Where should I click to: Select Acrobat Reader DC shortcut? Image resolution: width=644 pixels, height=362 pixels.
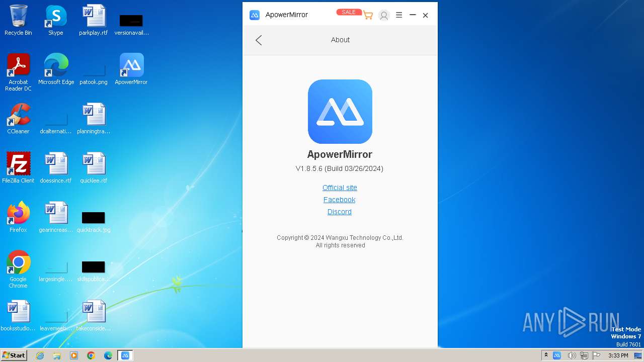tap(18, 73)
